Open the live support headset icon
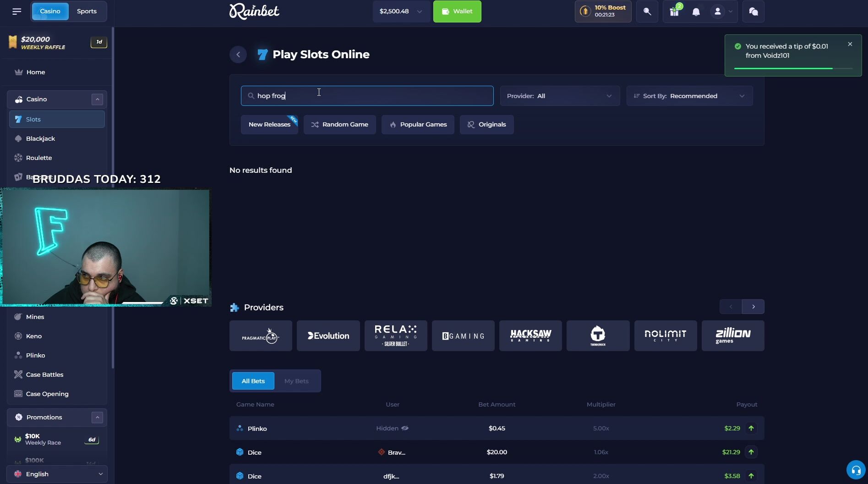868x484 pixels. click(856, 470)
